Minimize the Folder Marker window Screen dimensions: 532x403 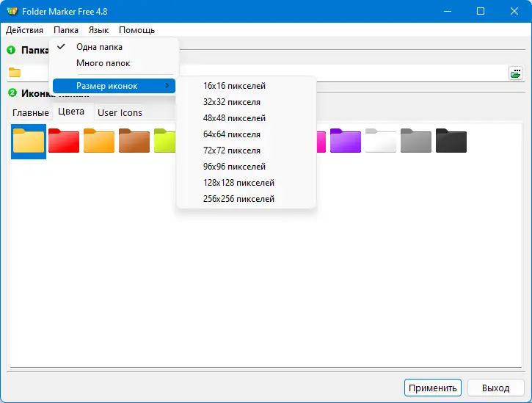[448, 11]
